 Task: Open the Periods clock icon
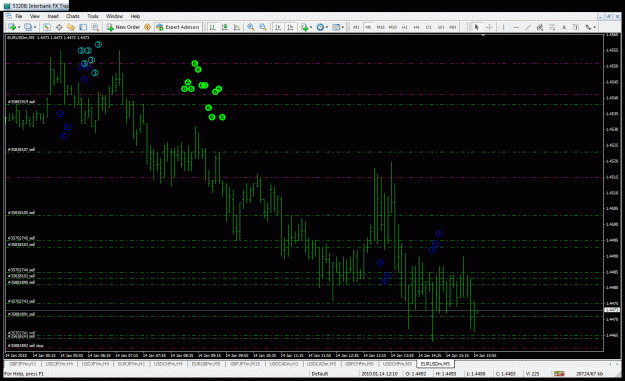(320, 27)
